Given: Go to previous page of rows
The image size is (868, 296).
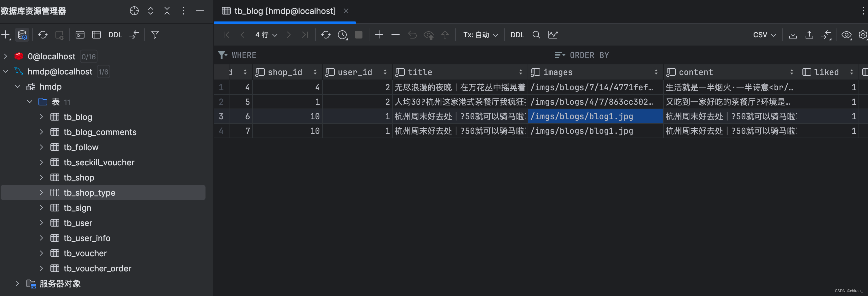Looking at the screenshot, I should point(243,35).
